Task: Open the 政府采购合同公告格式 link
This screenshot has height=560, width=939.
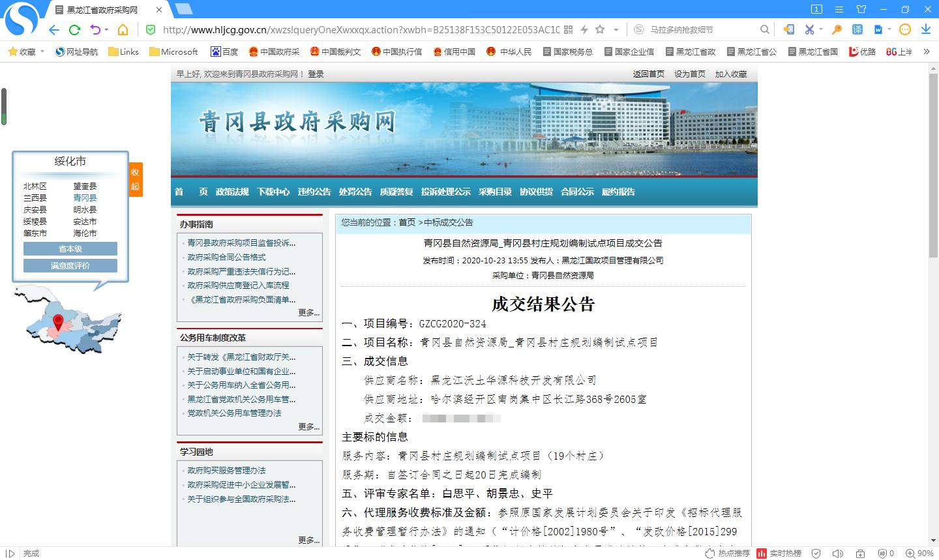Action: click(x=226, y=257)
